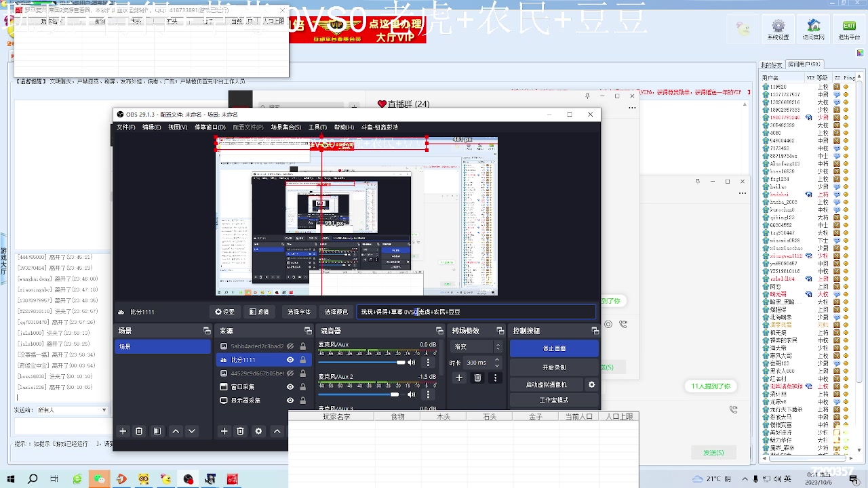Undock the 混音器 panel

pos(439,331)
